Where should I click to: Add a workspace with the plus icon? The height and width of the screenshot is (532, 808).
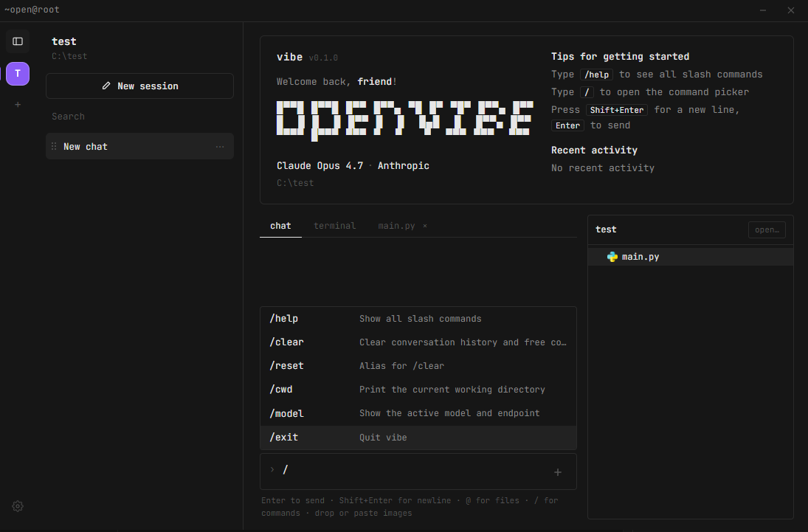(18, 105)
